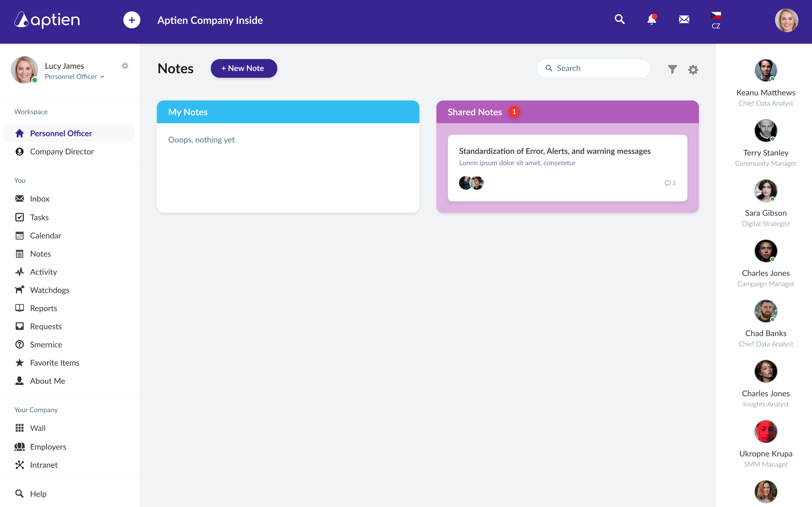
Task: Expand the Personnel Officer role dropdown
Action: coord(102,76)
